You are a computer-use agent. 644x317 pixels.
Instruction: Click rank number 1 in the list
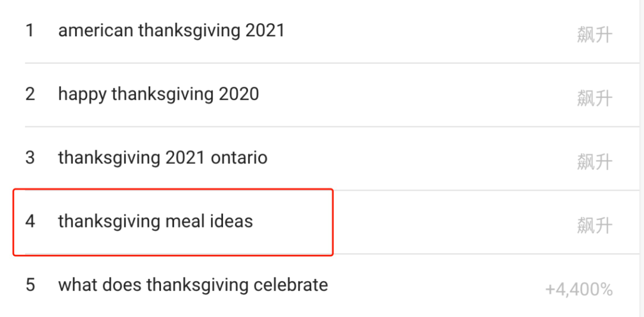coord(30,30)
